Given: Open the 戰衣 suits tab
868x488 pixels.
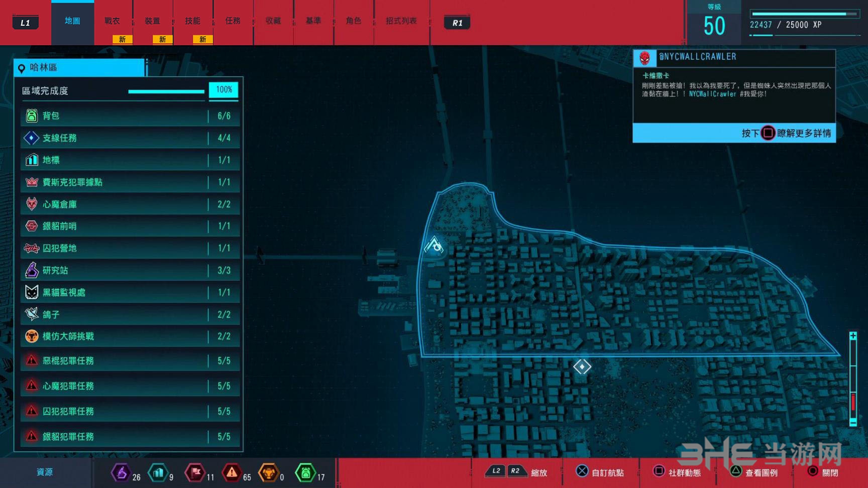Looking at the screenshot, I should [x=113, y=21].
